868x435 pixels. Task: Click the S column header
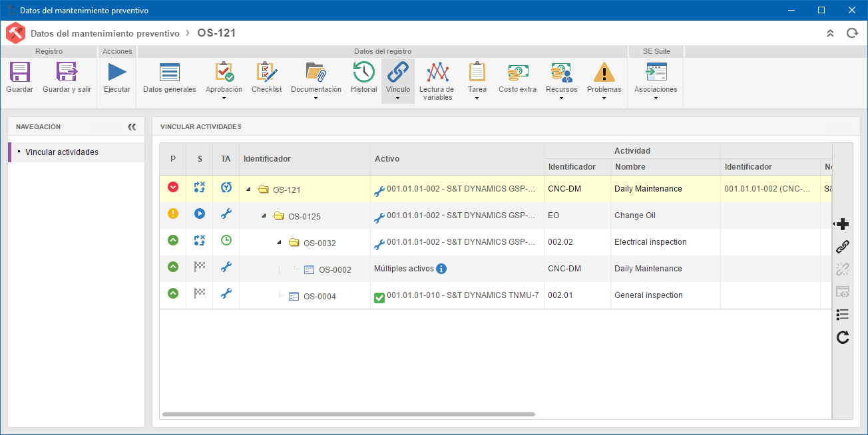coord(200,159)
